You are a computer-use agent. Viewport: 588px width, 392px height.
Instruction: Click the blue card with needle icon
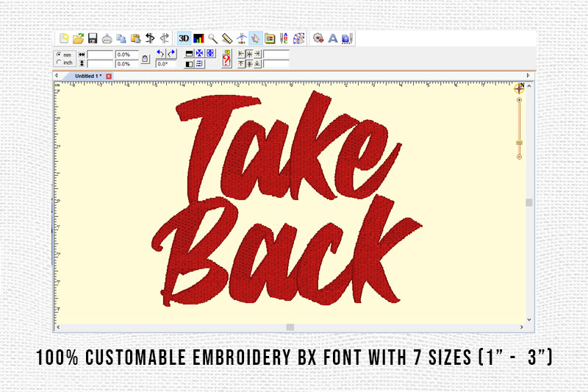coord(347,38)
